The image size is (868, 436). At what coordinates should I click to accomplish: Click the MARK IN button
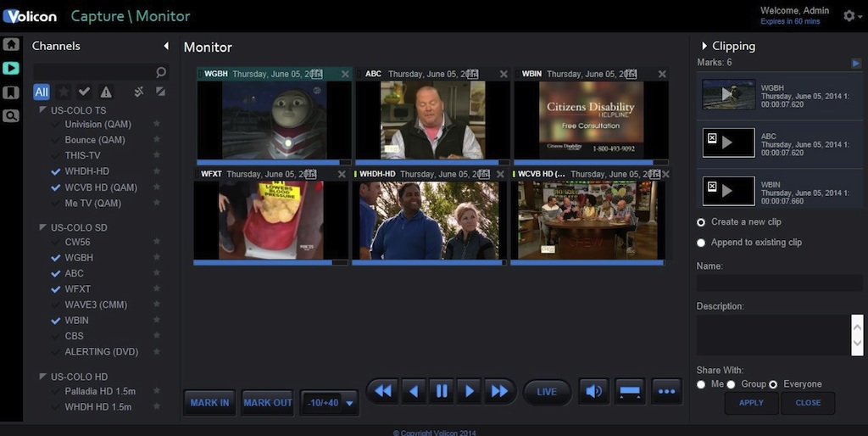210,403
